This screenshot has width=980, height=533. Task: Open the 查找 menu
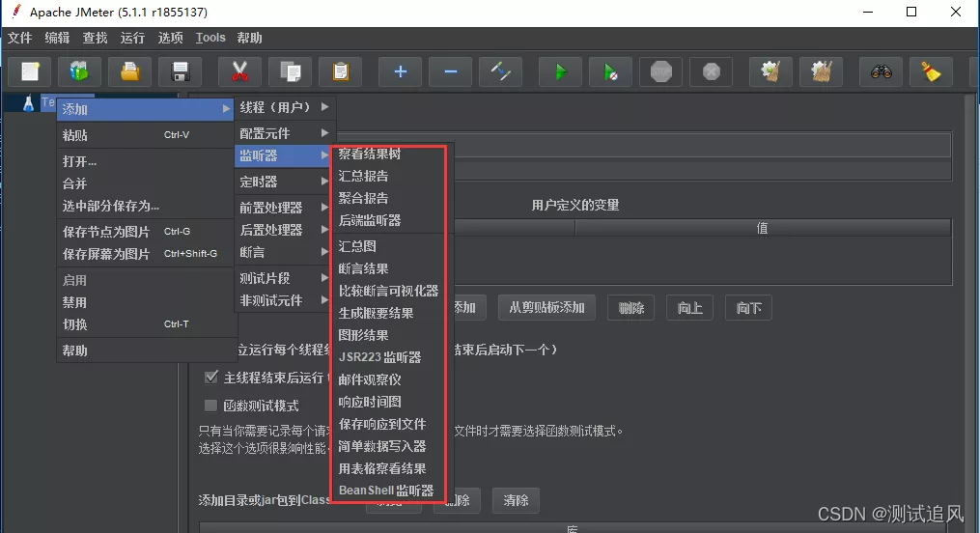(95, 38)
